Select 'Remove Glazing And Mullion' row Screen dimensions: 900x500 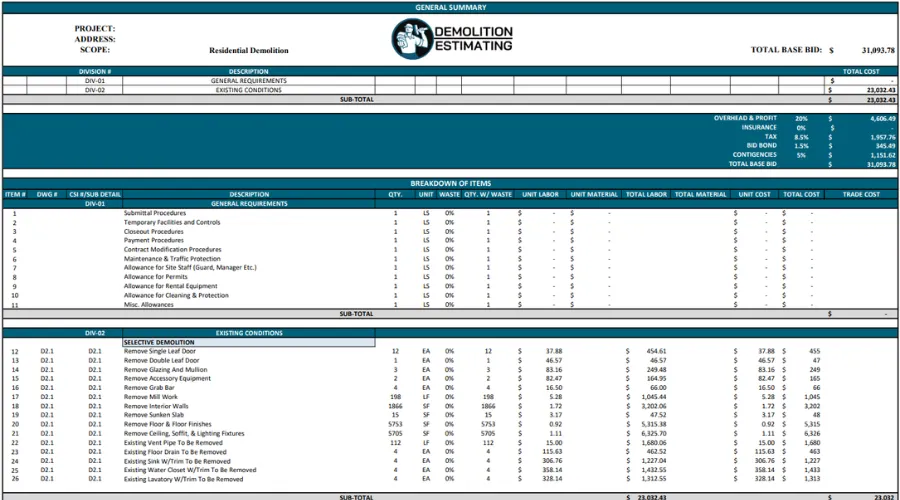pos(165,370)
